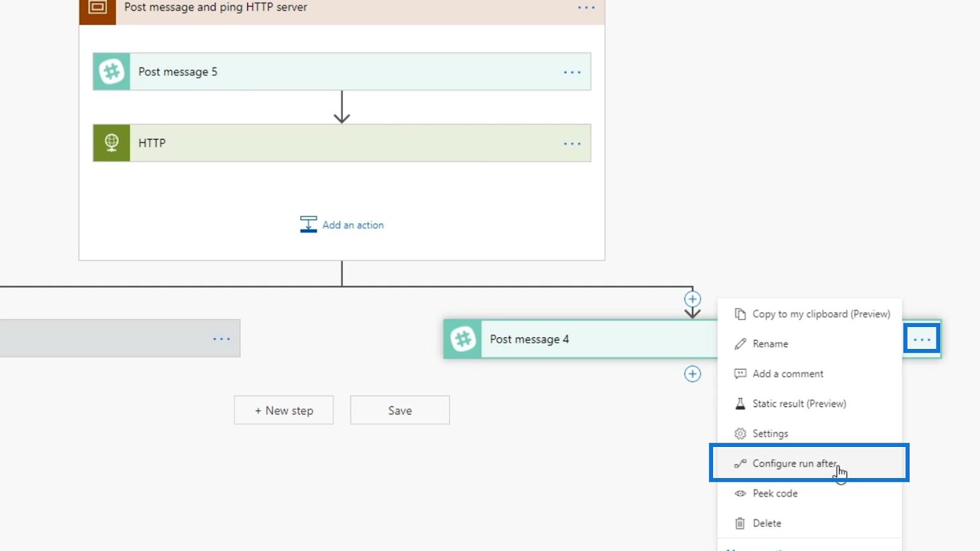
Task: Open ellipsis menu of the scope header
Action: point(586,8)
